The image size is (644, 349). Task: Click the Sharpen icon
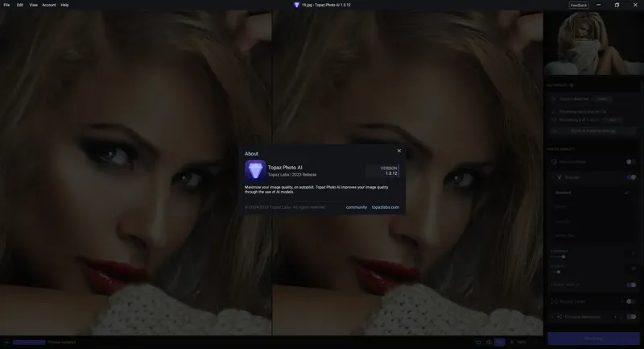point(559,177)
